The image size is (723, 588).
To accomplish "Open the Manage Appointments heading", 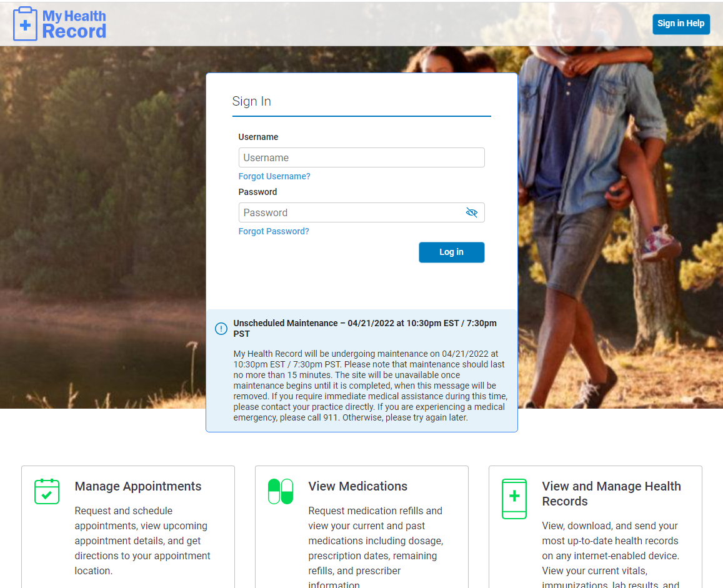I will click(138, 486).
